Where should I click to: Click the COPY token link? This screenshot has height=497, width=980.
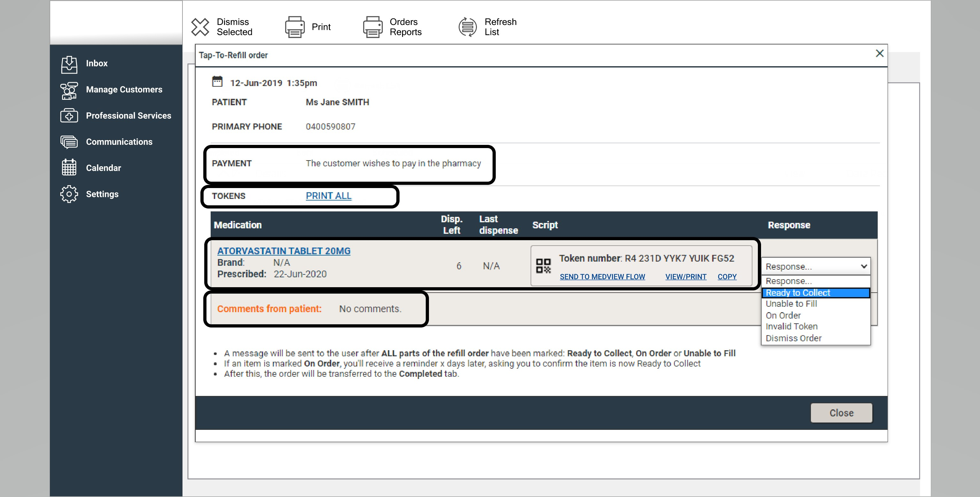727,277
